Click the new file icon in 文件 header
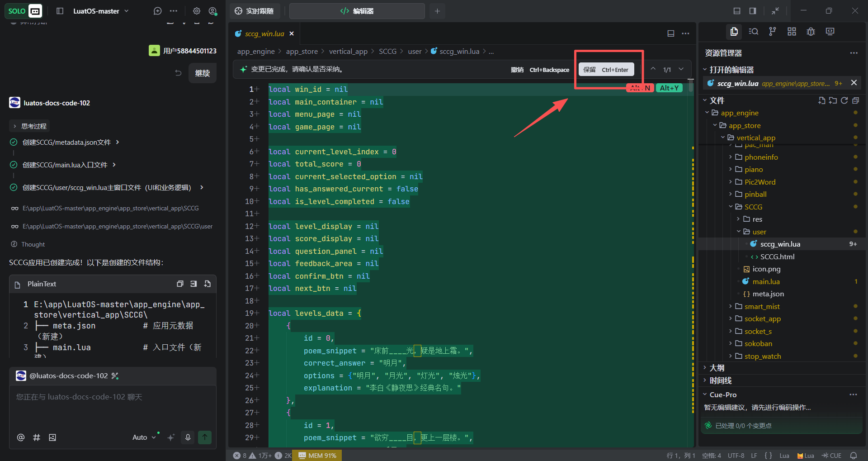This screenshot has height=461, width=868. point(821,100)
